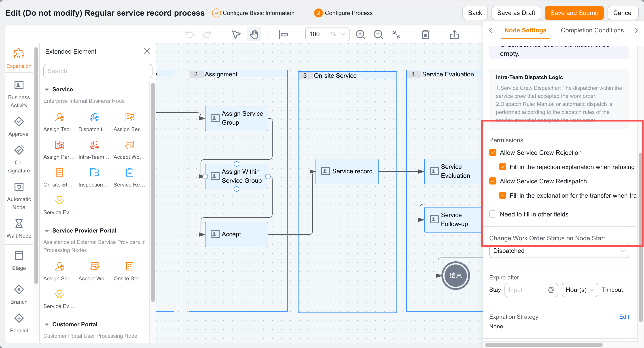The image size is (644, 348).
Task: Click the Search field in Extended Element
Action: coord(98,71)
